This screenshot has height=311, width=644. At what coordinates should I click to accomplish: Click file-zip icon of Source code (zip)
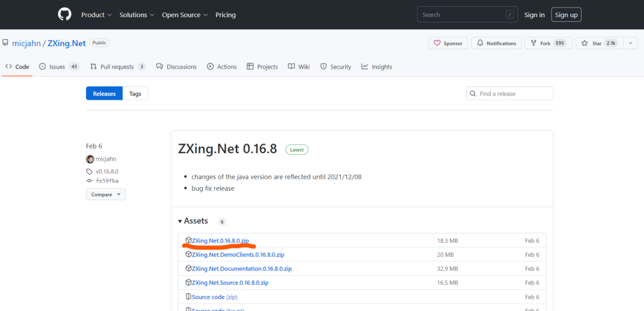tap(189, 297)
